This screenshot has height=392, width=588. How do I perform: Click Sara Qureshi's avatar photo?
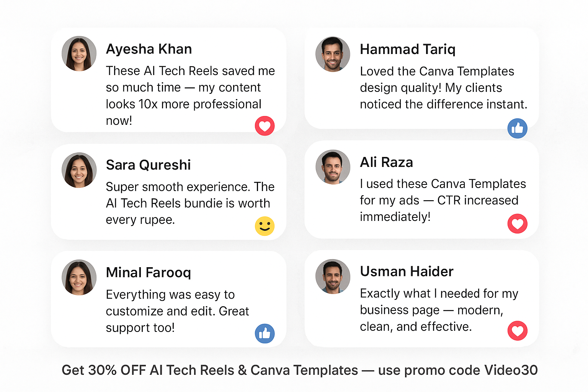click(x=79, y=170)
